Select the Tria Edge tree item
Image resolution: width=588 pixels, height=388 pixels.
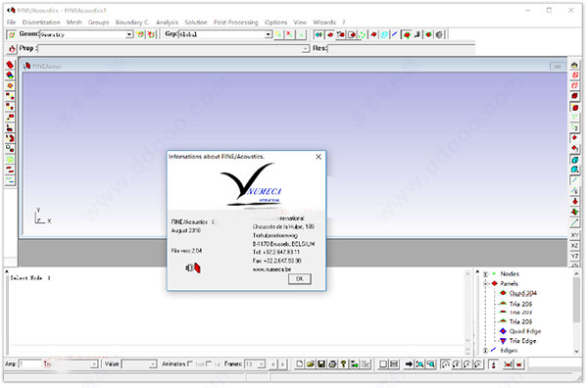(x=522, y=341)
